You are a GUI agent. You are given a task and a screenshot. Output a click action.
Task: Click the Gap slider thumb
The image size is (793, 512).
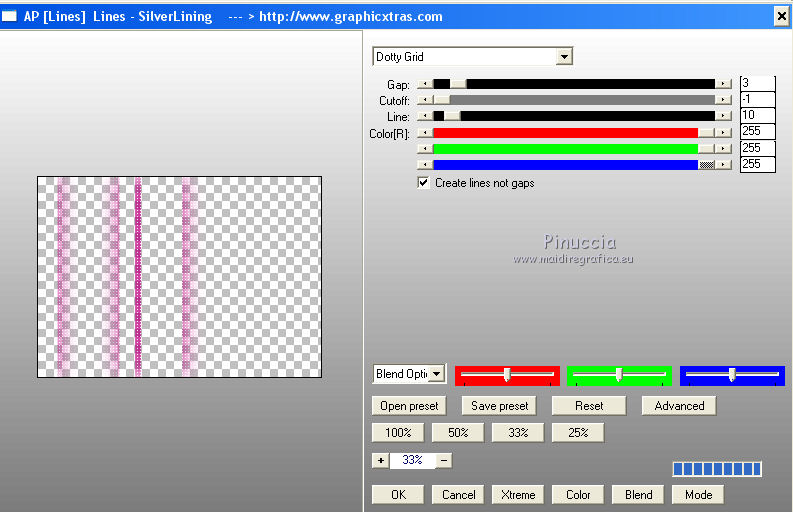pos(458,84)
